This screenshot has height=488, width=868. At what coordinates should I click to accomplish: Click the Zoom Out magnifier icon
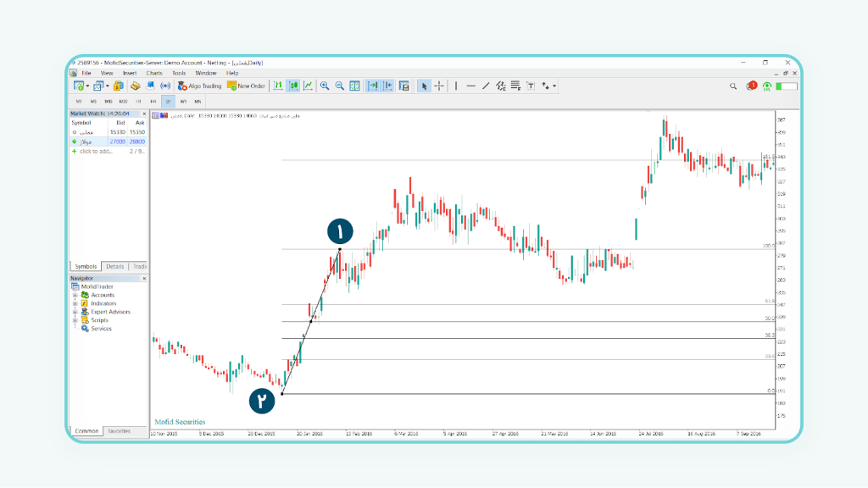(x=340, y=86)
